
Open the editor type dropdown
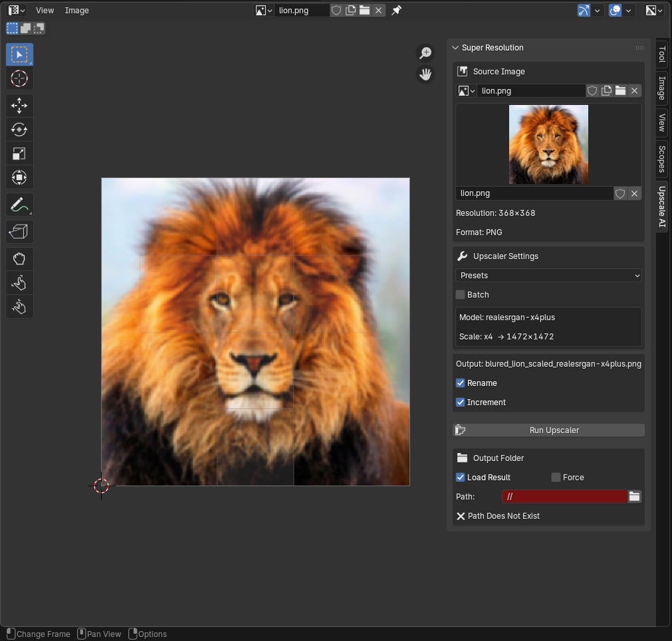tap(17, 10)
